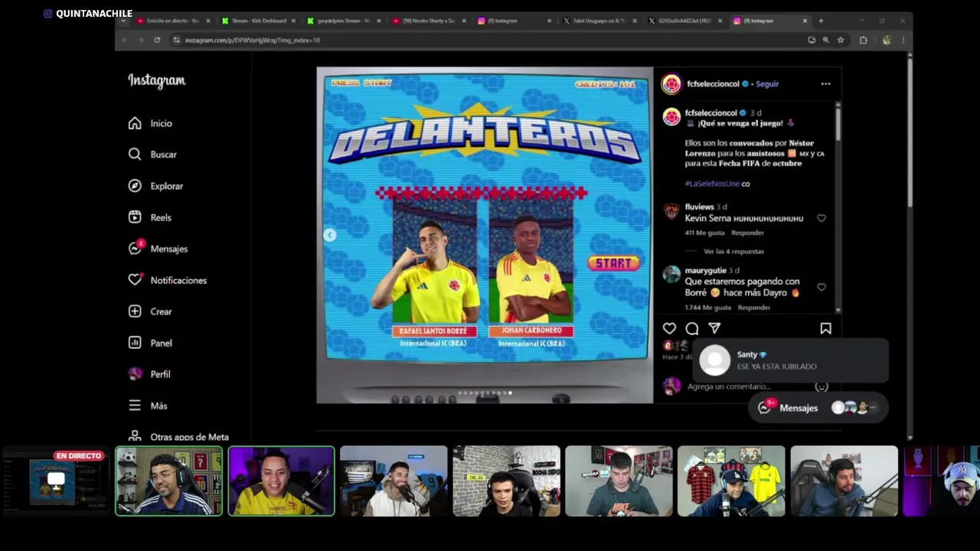Select streamer thumbnail with Nike shirt
980x551 pixels.
click(x=619, y=481)
